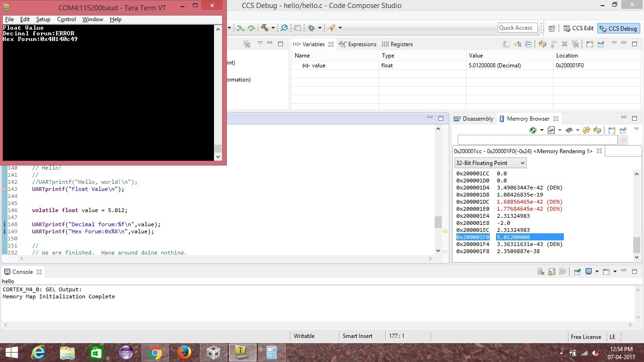
Task: Click the Windows Start button
Action: (x=11, y=353)
